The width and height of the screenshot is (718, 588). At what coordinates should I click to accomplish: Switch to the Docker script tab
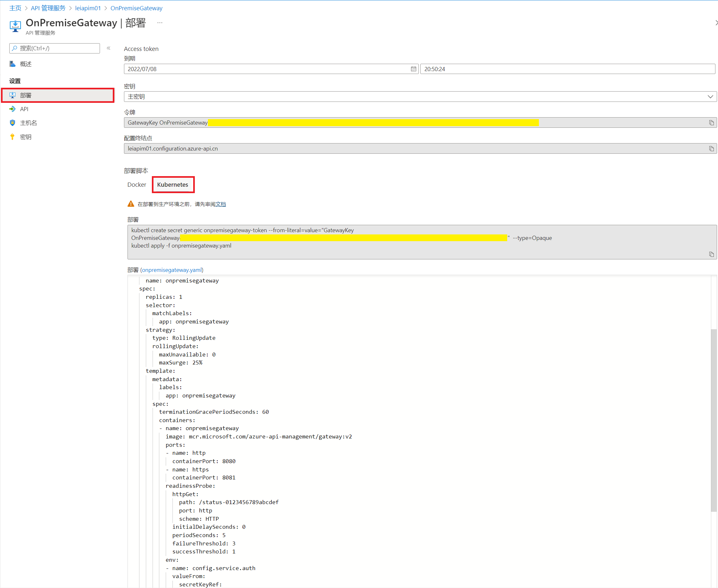[136, 184]
